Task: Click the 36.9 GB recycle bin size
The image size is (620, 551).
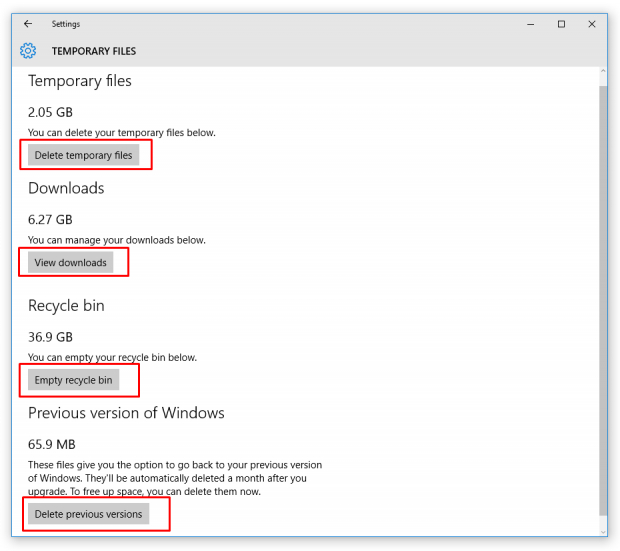Action: 50,337
